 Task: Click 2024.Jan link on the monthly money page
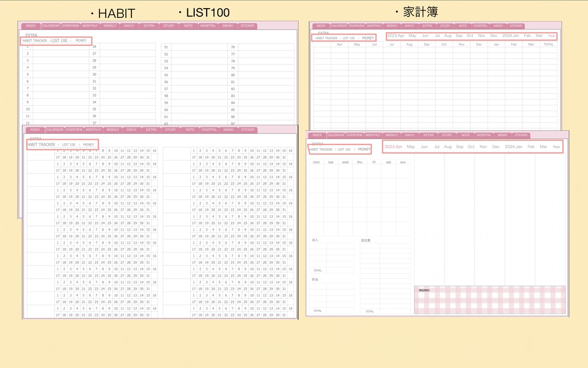pos(513,147)
